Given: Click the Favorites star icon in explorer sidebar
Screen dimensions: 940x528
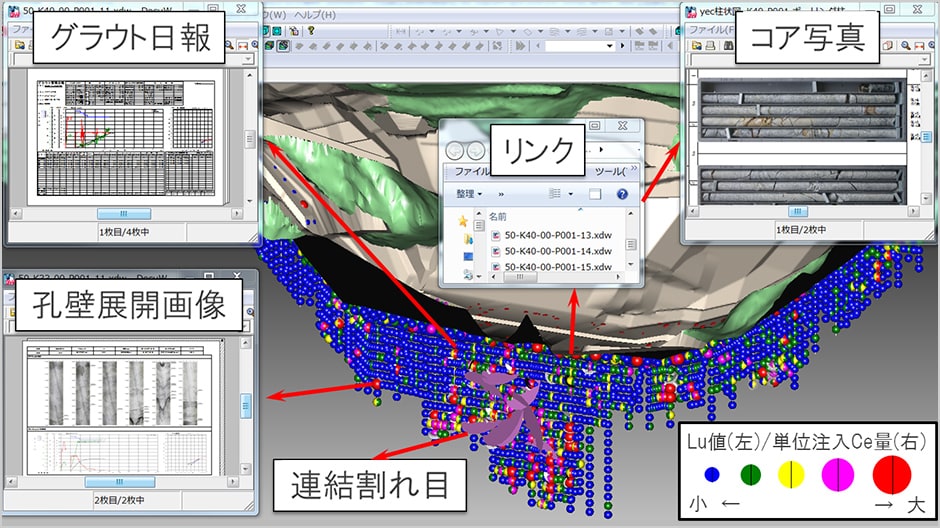Looking at the screenshot, I should pyautogui.click(x=462, y=218).
